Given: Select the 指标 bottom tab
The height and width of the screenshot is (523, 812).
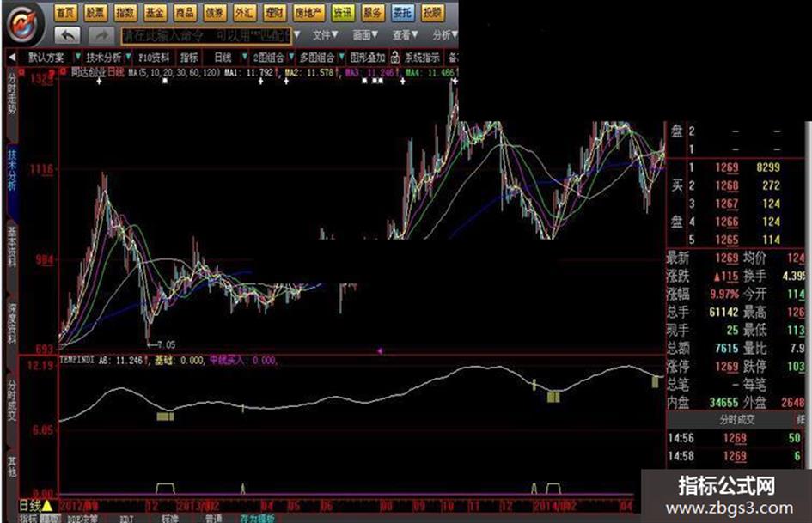Looking at the screenshot, I should coord(28,519).
